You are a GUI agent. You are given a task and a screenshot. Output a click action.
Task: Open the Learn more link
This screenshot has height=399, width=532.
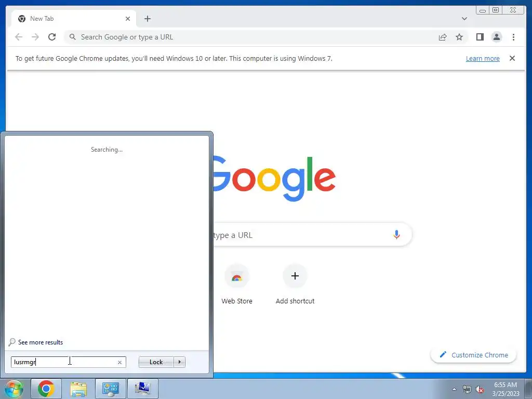[483, 58]
